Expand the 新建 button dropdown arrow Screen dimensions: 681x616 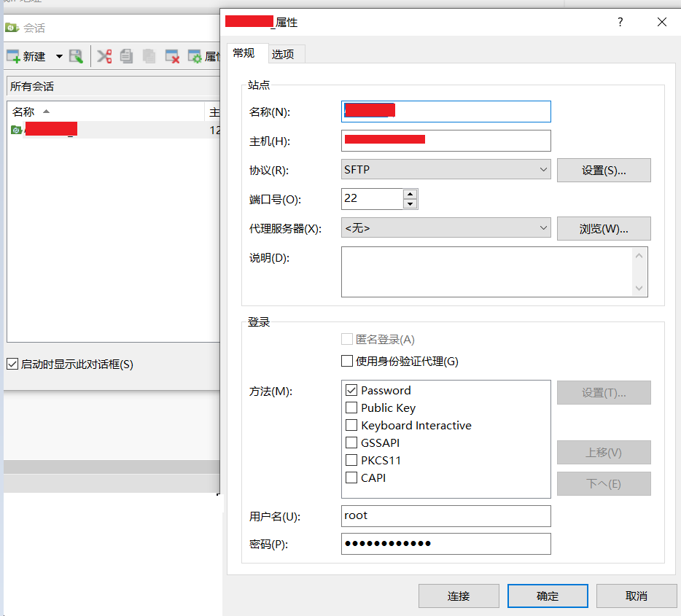point(58,56)
